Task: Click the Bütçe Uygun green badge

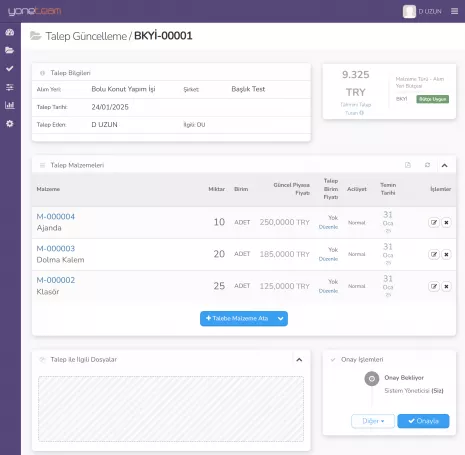Action: click(x=432, y=99)
